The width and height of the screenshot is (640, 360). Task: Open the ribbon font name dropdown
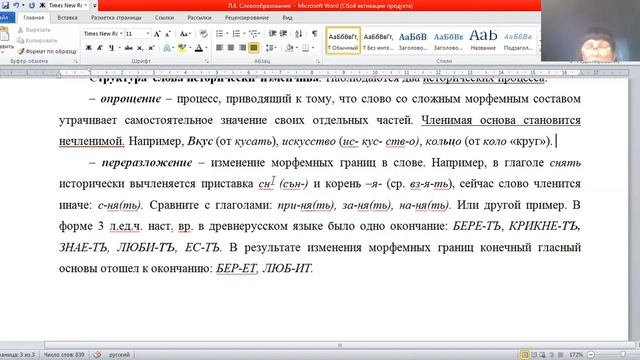[121, 33]
